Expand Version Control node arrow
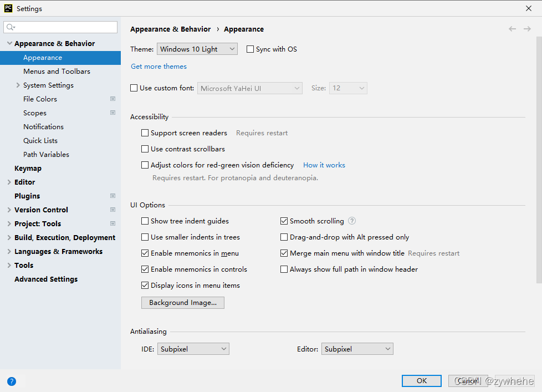 (x=9, y=210)
